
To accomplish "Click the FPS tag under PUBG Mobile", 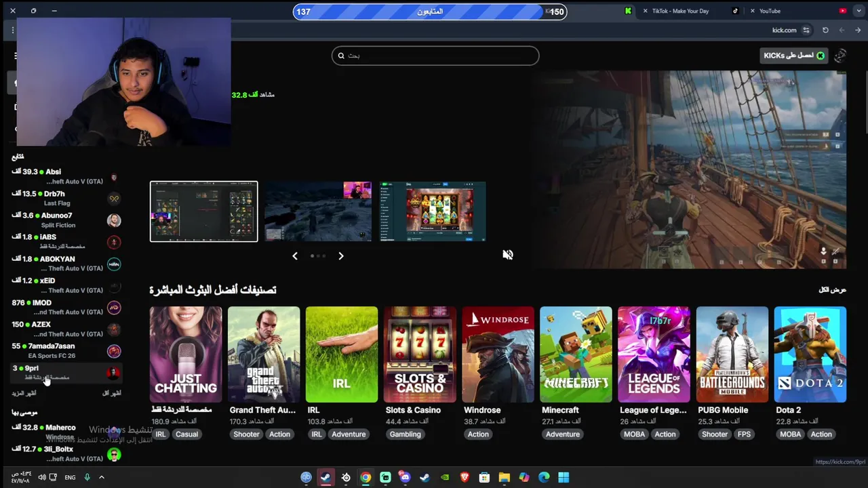I will (744, 434).
